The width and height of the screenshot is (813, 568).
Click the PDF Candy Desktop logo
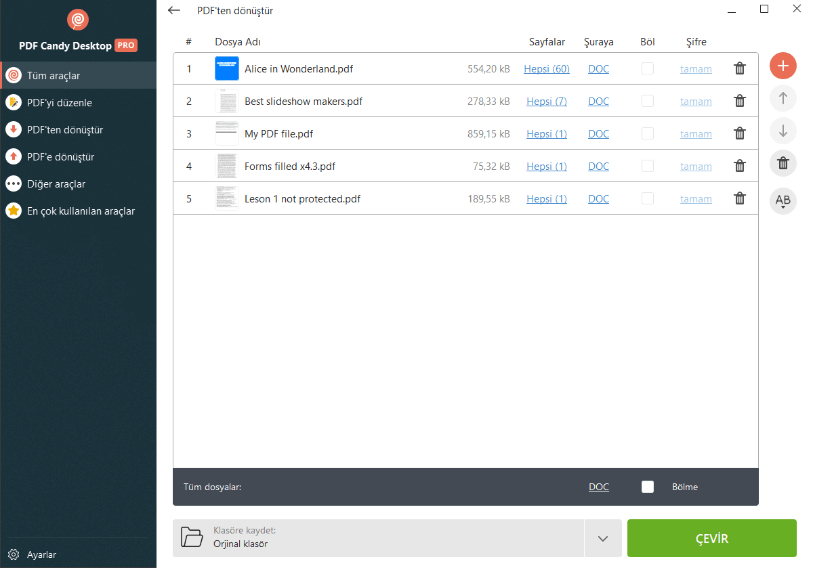pos(78,20)
